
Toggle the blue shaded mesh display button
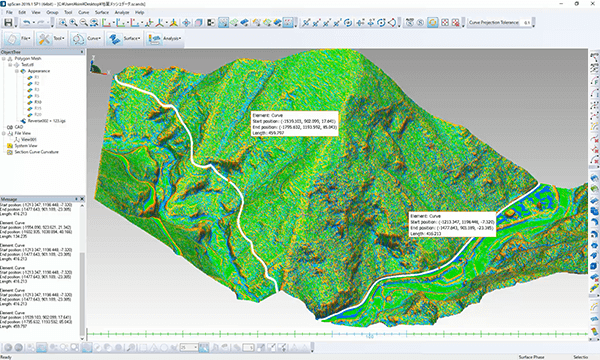(245, 23)
